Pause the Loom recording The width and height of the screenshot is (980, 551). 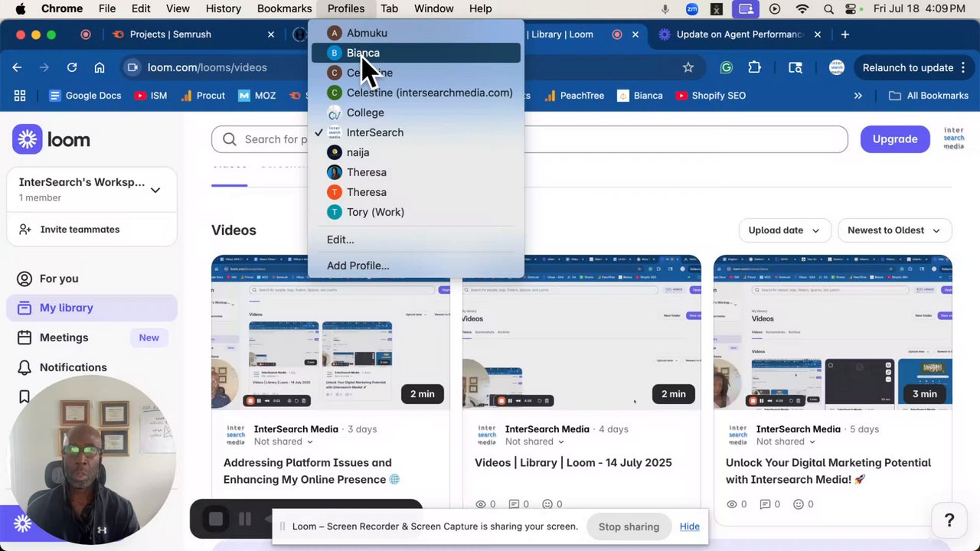[x=245, y=520]
